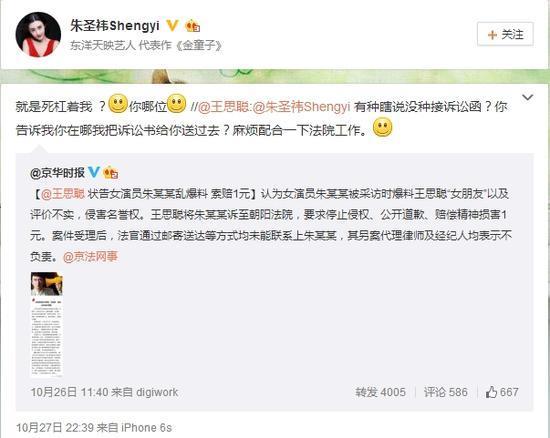This screenshot has width=550, height=438.
Task: Click the medal icon beside 京华时报
Action: click(110, 172)
